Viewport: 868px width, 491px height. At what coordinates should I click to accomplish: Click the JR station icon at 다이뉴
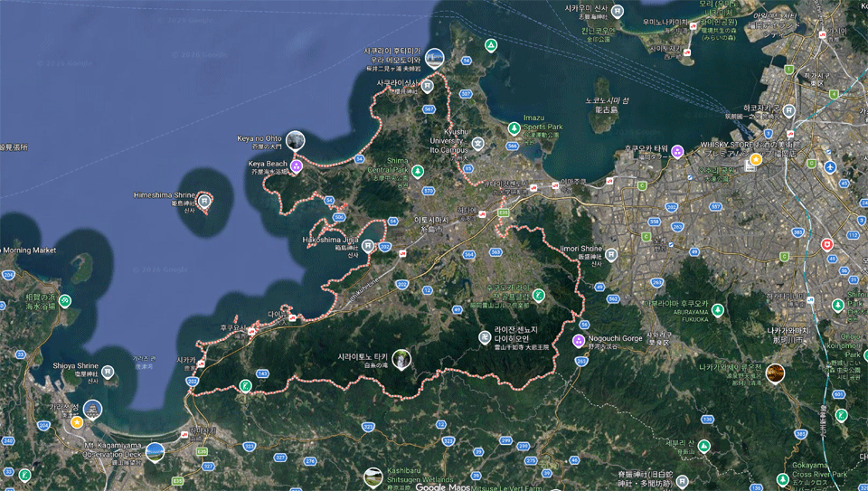click(292, 317)
